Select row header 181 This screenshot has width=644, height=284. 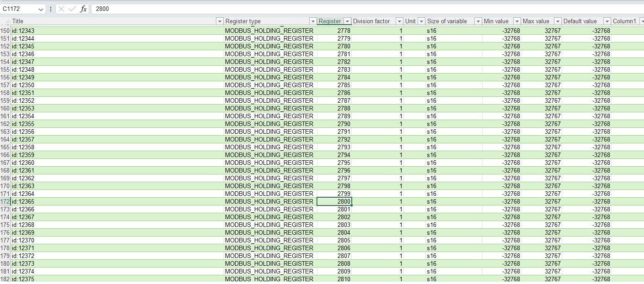tap(5, 271)
